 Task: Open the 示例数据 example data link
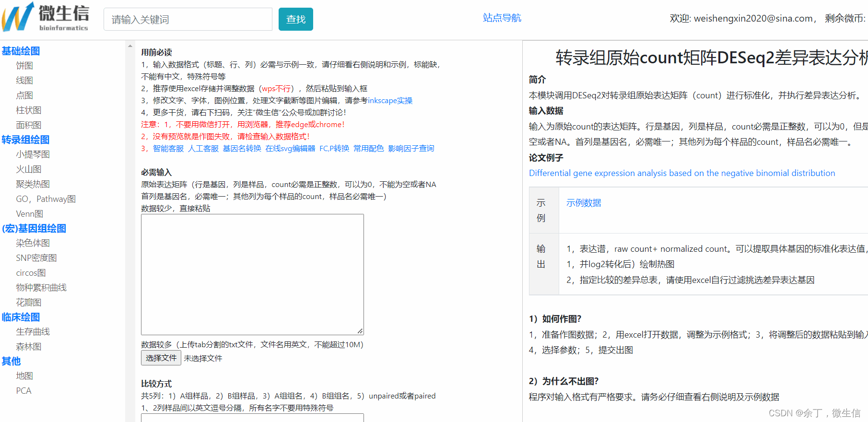tap(584, 203)
